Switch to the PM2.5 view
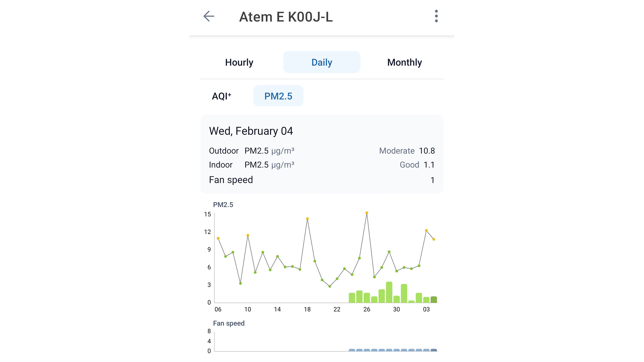This screenshot has height=362, width=644. pos(278,95)
